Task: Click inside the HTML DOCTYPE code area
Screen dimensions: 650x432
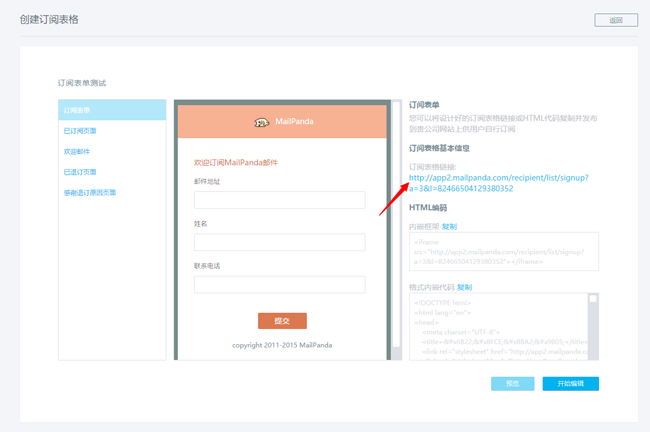Action: (497, 325)
